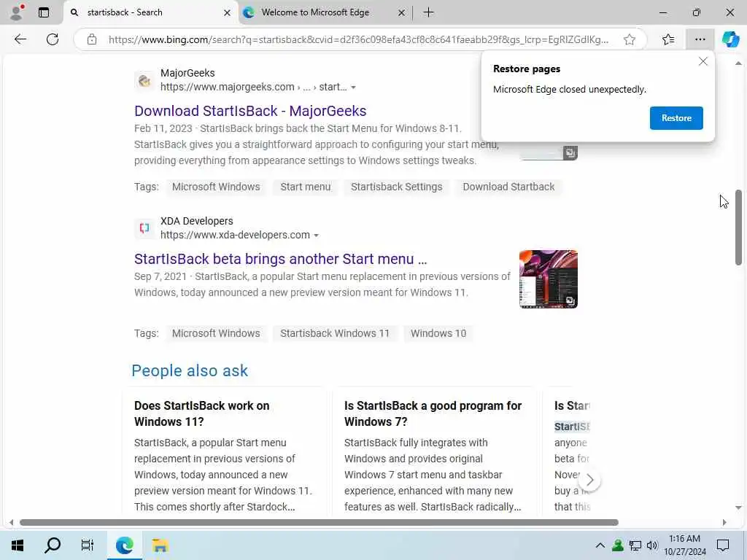Switch to Welcome to Microsoft Edge tab

(x=324, y=13)
